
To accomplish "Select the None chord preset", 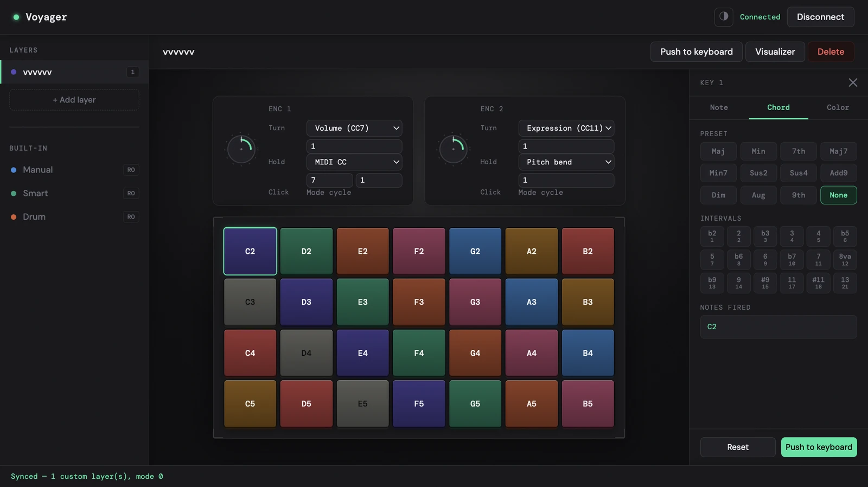I will (x=839, y=195).
